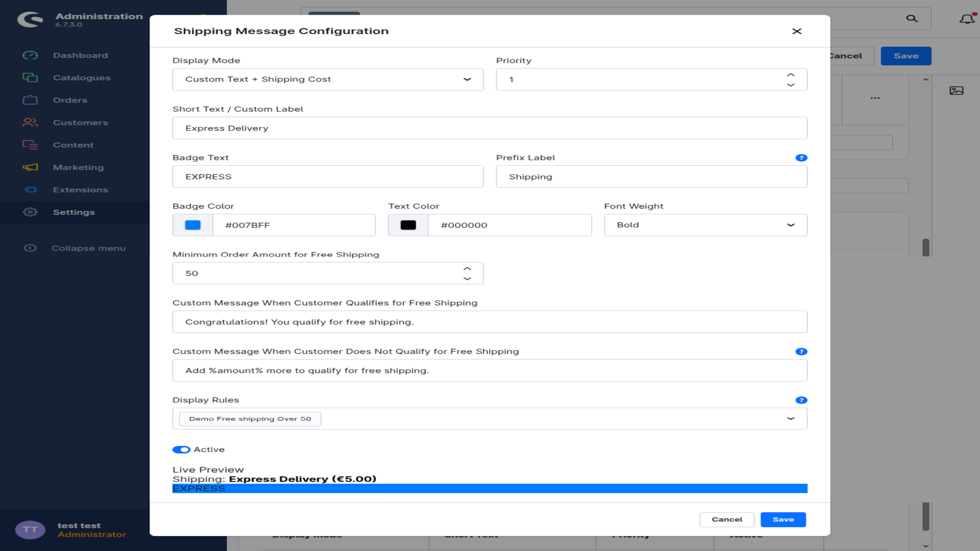Click the media image icon at right
This screenshot has height=551, width=980.
957,91
